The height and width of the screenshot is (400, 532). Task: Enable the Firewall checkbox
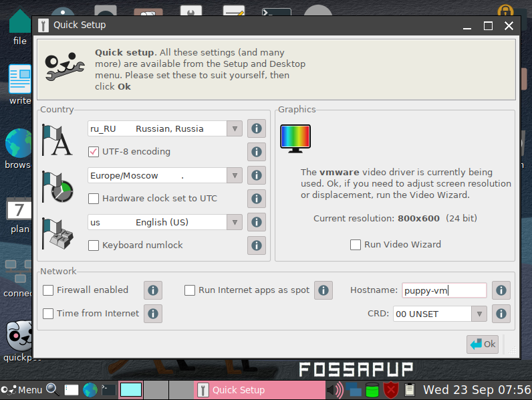pyautogui.click(x=48, y=290)
